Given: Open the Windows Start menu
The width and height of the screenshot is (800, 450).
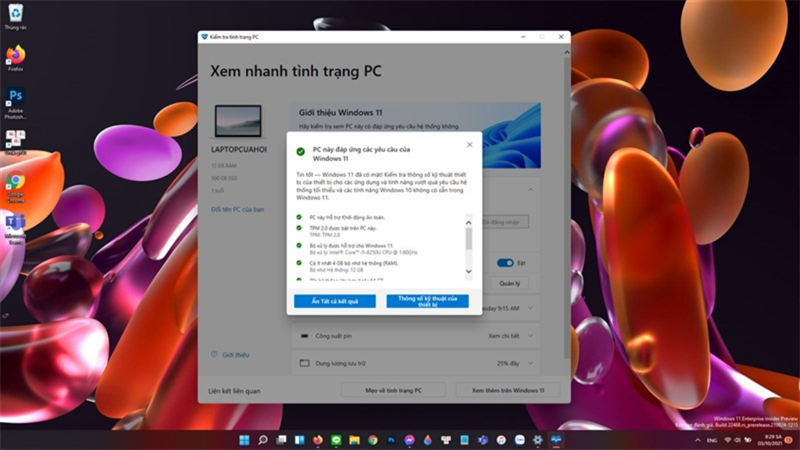Looking at the screenshot, I should tap(244, 440).
